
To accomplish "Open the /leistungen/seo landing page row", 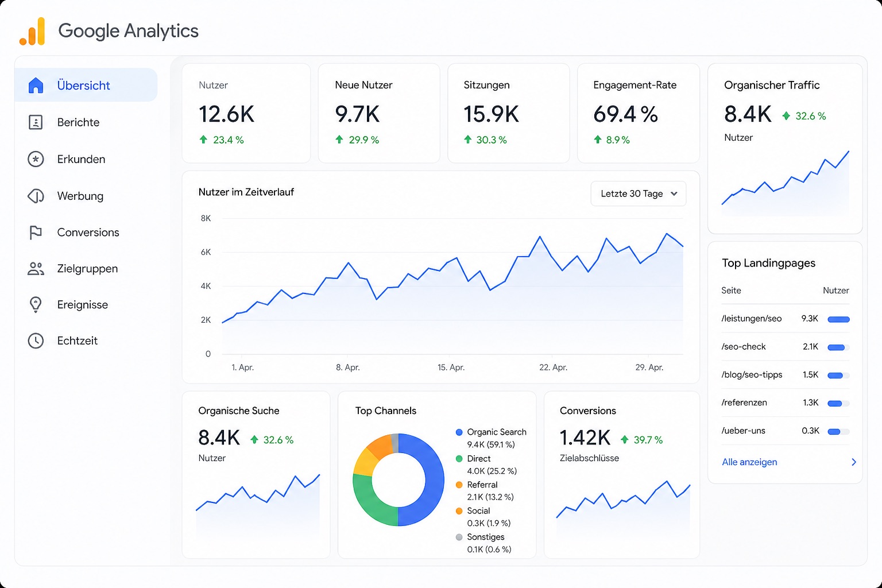I will point(786,319).
